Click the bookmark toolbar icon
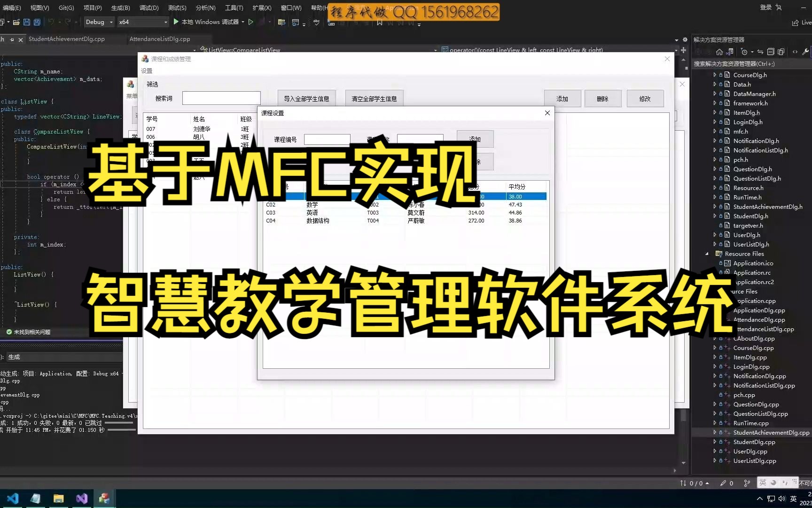The image size is (812, 508). 379,22
